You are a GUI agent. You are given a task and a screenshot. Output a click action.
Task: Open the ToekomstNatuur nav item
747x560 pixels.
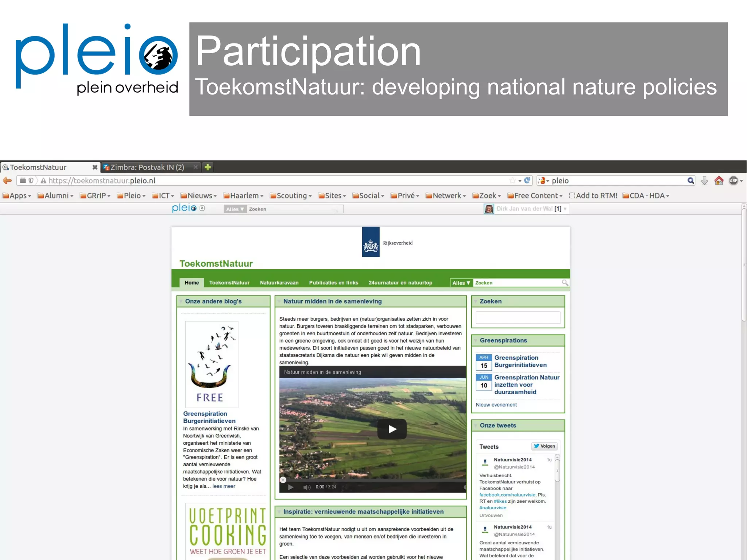pos(229,283)
